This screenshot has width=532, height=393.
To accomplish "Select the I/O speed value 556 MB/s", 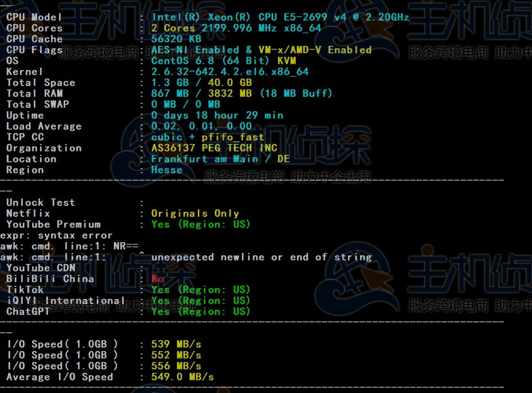I will [x=176, y=366].
